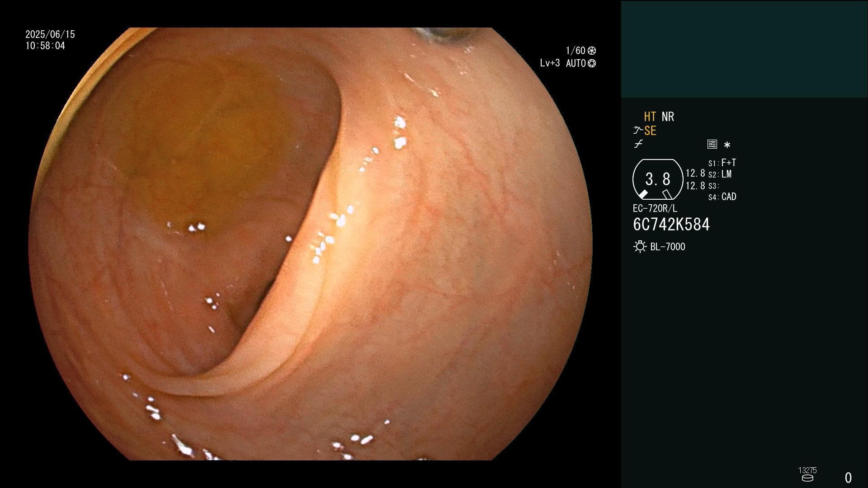Click the storage disk icon under 13275
This screenshot has width=868, height=488.
pyautogui.click(x=807, y=478)
